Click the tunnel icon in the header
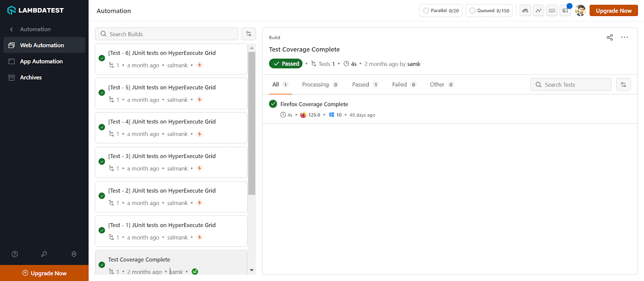Screen dimensions: 644x281 (525, 11)
